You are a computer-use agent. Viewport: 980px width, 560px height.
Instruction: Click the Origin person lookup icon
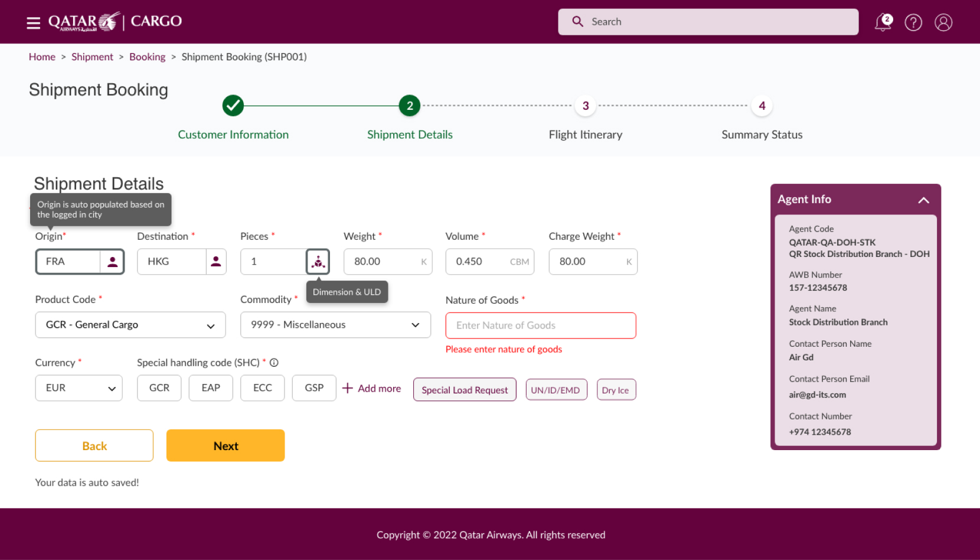tap(112, 262)
